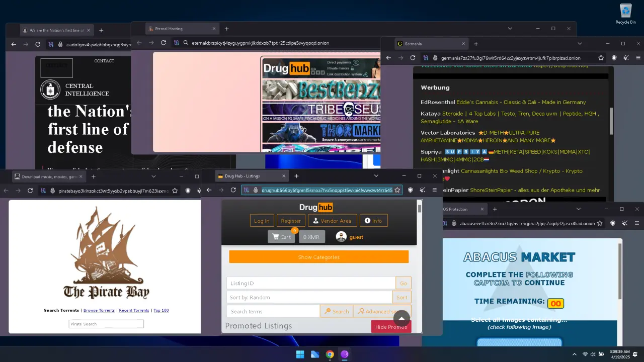This screenshot has height=362, width=644.
Task: Open security level shield in Germania window
Action: click(x=614, y=58)
